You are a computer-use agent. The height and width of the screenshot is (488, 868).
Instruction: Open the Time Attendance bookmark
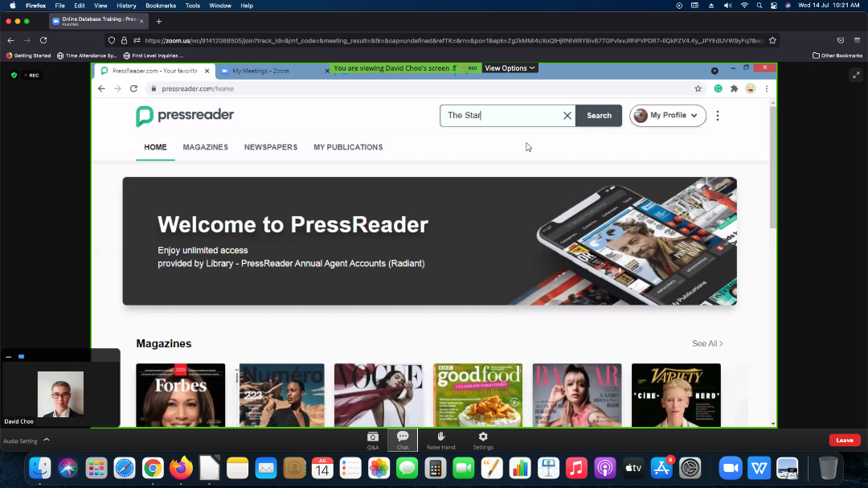coord(87,55)
